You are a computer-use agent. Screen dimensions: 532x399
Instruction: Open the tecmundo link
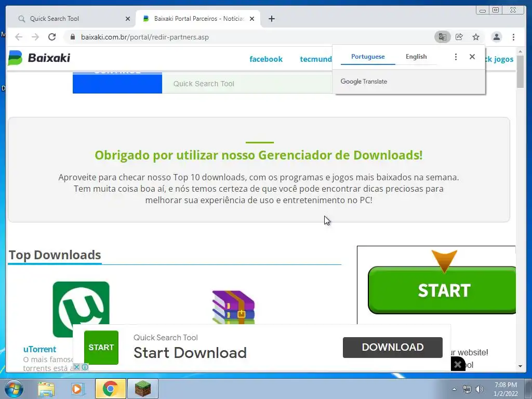pyautogui.click(x=316, y=59)
